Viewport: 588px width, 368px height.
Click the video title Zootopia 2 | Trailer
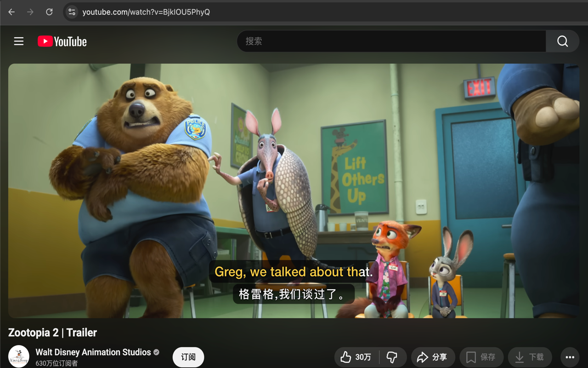tap(52, 333)
